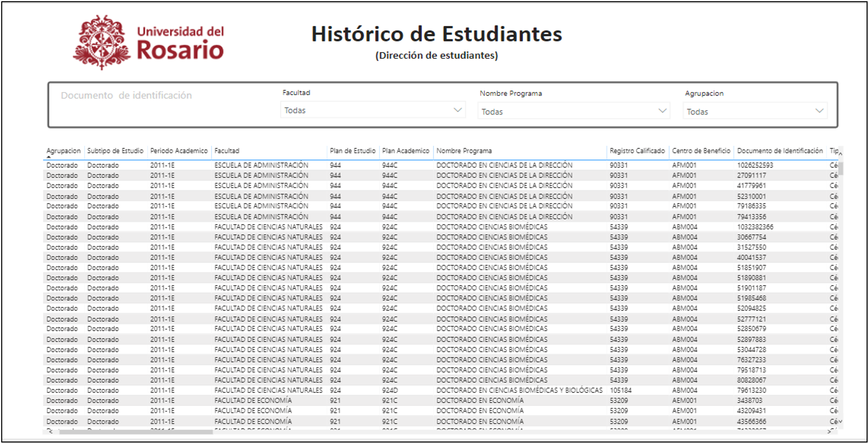Click the vertical scrollbar thumb of the table
The image size is (868, 444).
(x=840, y=168)
